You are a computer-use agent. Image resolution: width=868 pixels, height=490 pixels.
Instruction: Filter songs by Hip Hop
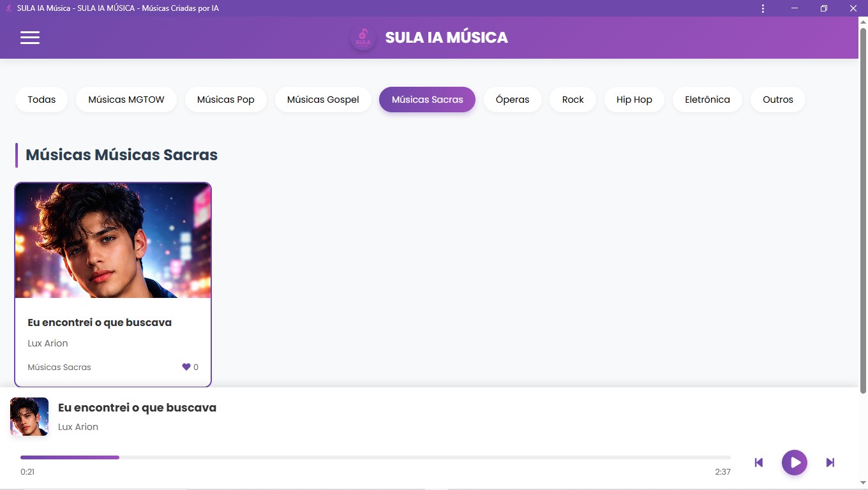tap(634, 100)
